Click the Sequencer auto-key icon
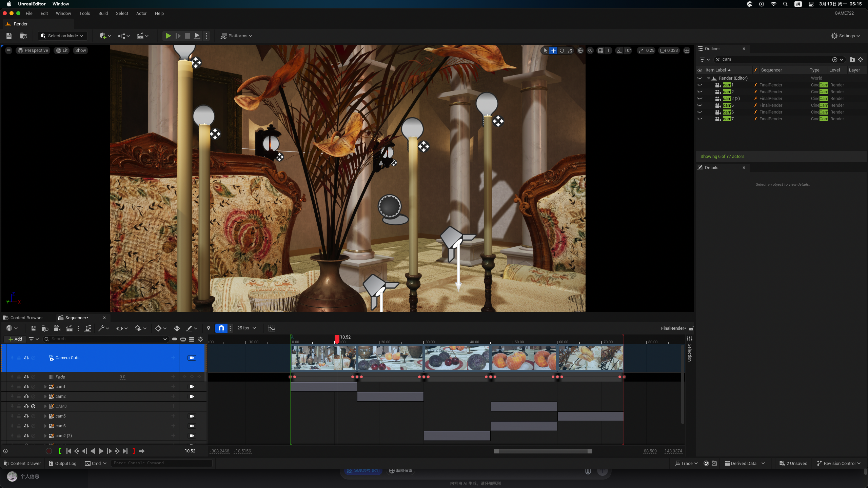Screen dimensions: 868x488 tap(177, 328)
